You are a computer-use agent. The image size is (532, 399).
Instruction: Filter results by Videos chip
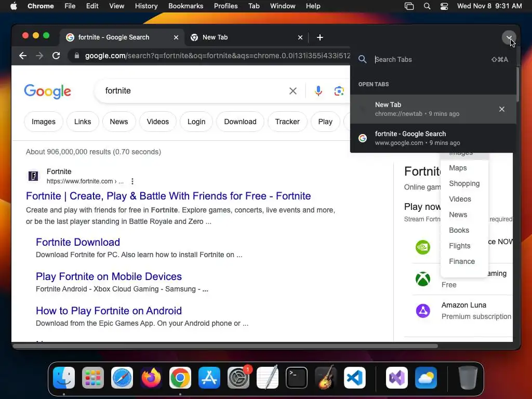(158, 122)
